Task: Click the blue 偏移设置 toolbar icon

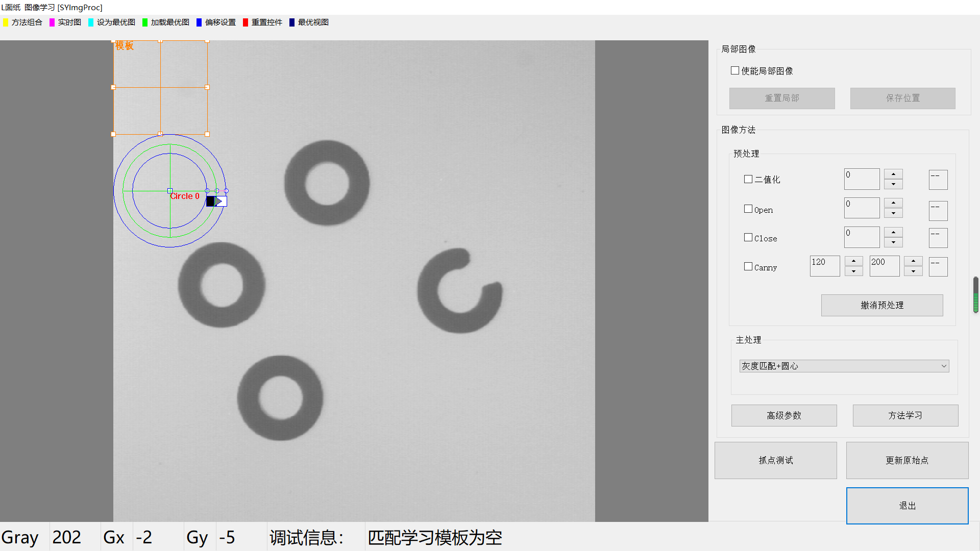Action: point(199,22)
